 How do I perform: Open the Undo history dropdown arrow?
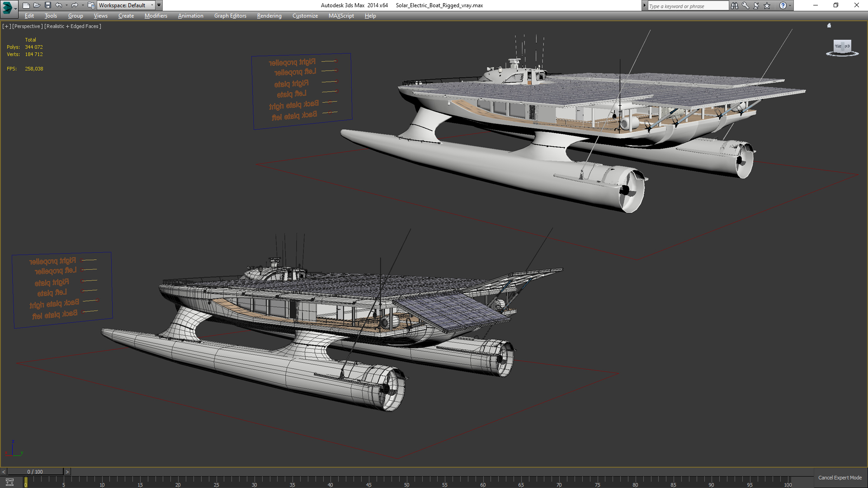click(66, 5)
